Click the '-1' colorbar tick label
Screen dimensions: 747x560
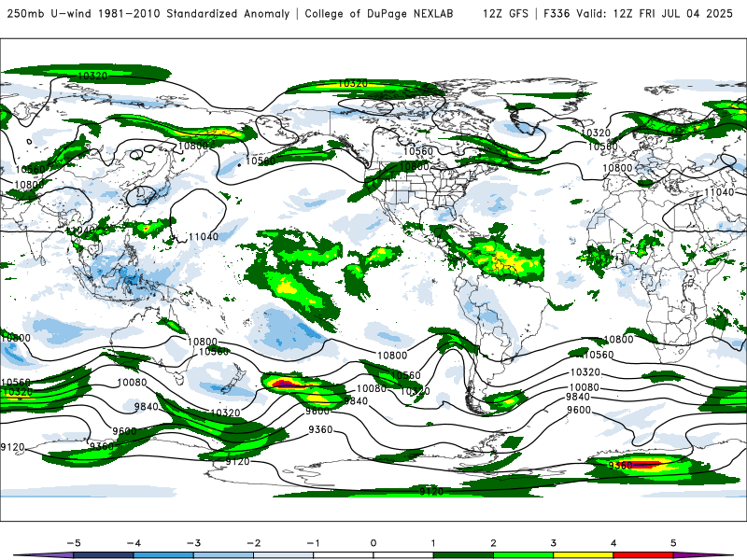(314, 543)
